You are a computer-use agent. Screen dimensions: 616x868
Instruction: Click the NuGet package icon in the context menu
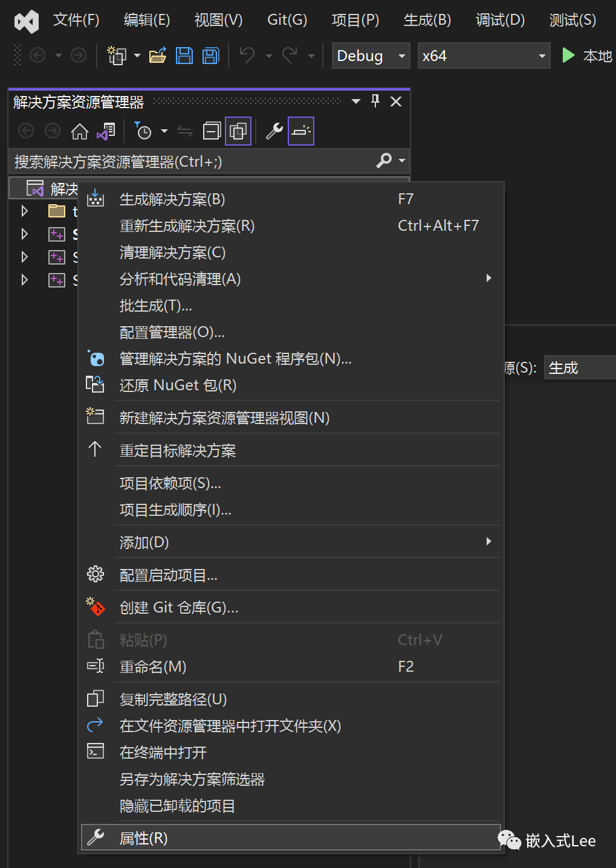(96, 358)
